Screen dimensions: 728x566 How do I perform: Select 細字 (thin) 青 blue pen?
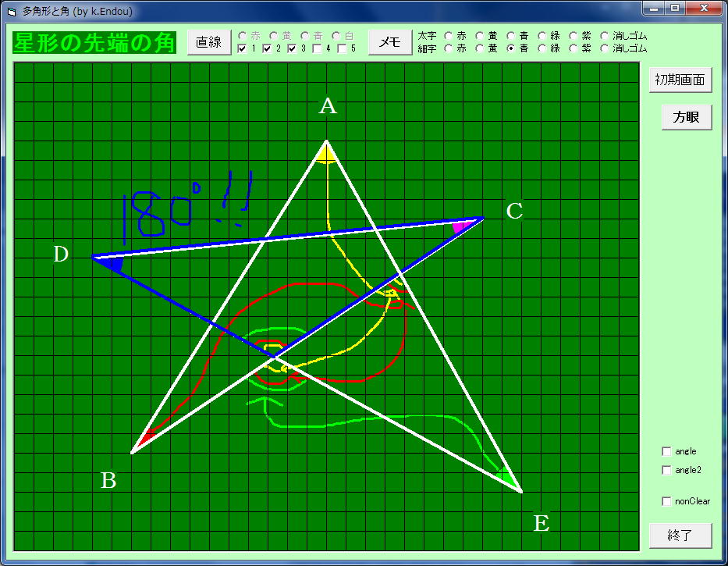(x=511, y=48)
